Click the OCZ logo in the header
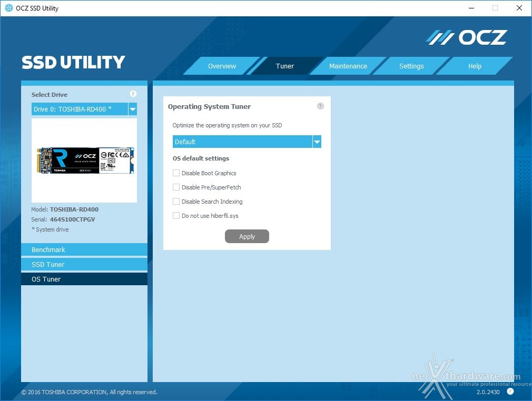The width and height of the screenshot is (532, 401). tap(466, 37)
